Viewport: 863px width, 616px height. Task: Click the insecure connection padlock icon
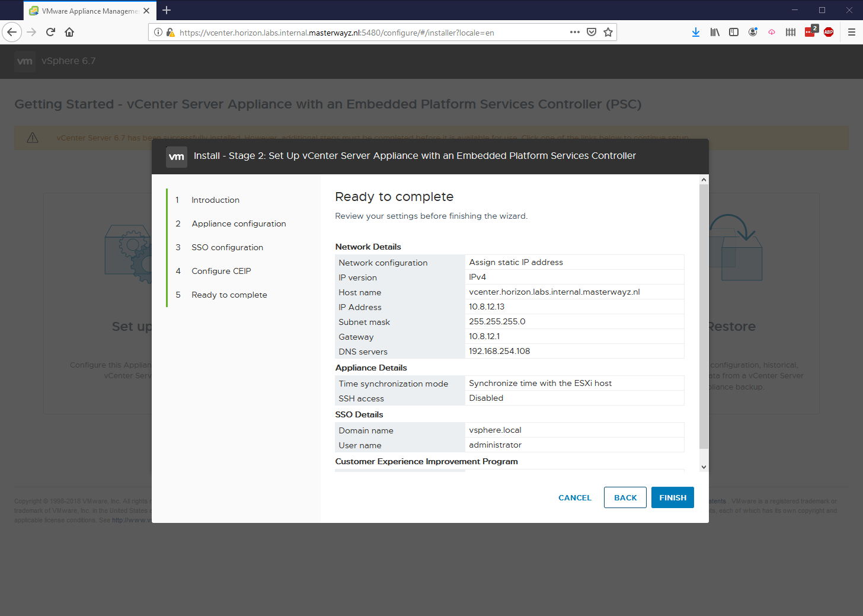click(171, 33)
